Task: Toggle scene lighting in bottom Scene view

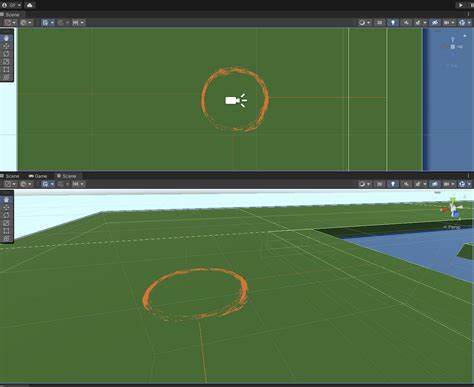Action: [393, 184]
